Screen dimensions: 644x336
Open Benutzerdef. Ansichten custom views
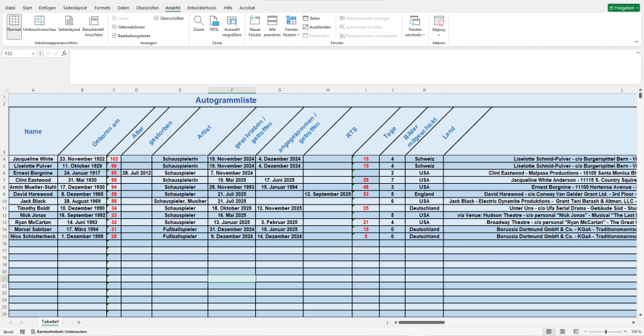94,24
